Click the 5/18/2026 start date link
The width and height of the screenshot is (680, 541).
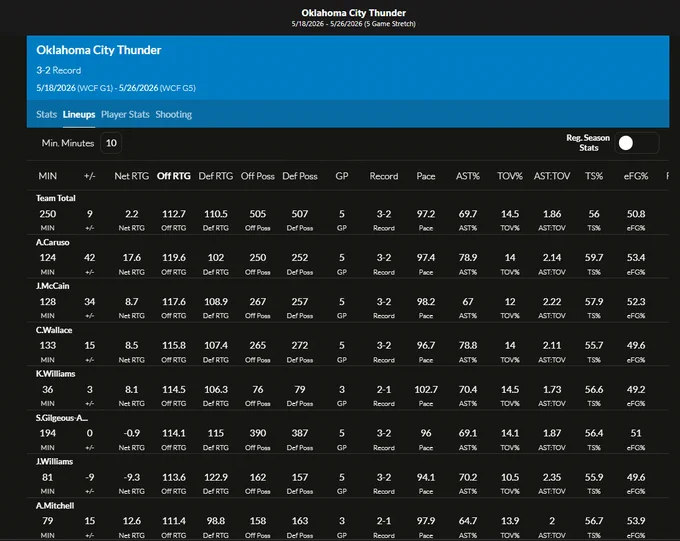point(56,88)
